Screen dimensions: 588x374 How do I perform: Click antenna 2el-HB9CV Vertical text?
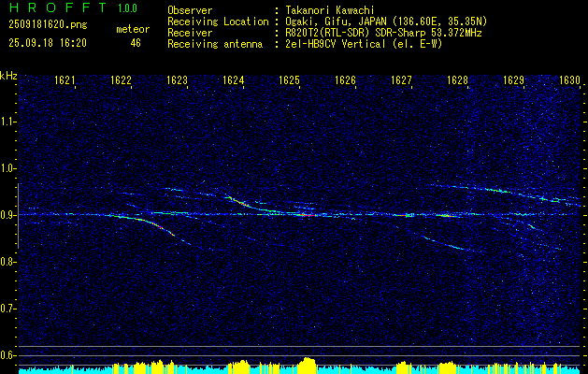(364, 44)
